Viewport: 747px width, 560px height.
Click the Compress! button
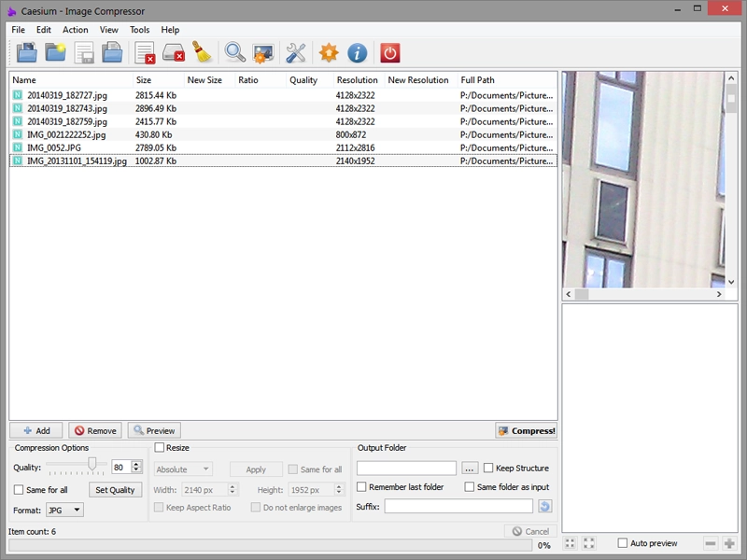(x=527, y=430)
